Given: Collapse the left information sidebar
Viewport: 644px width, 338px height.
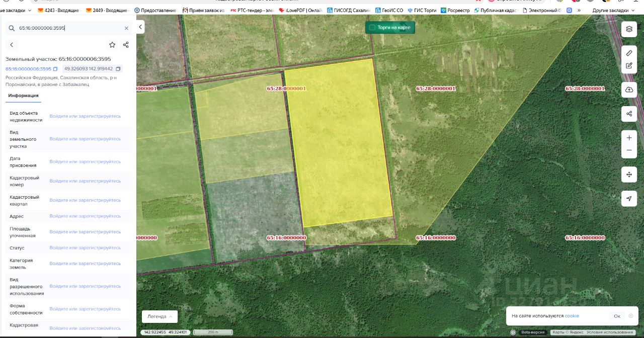Looking at the screenshot, I should click(140, 27).
